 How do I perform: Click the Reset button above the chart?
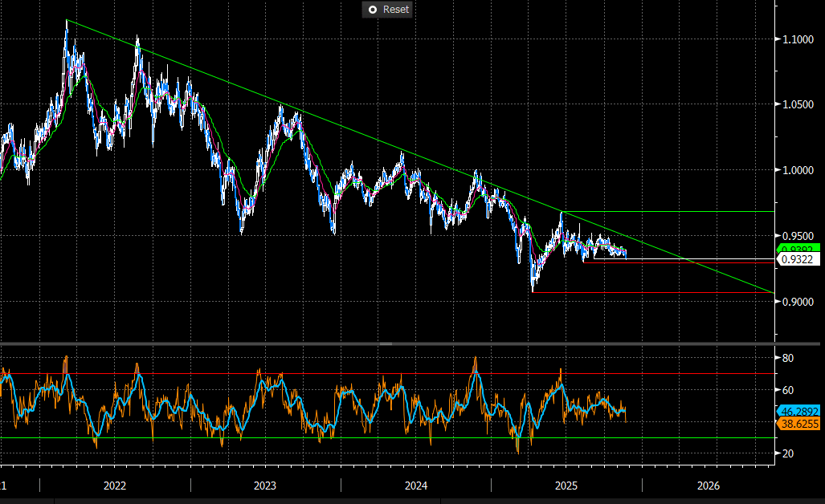[x=386, y=10]
